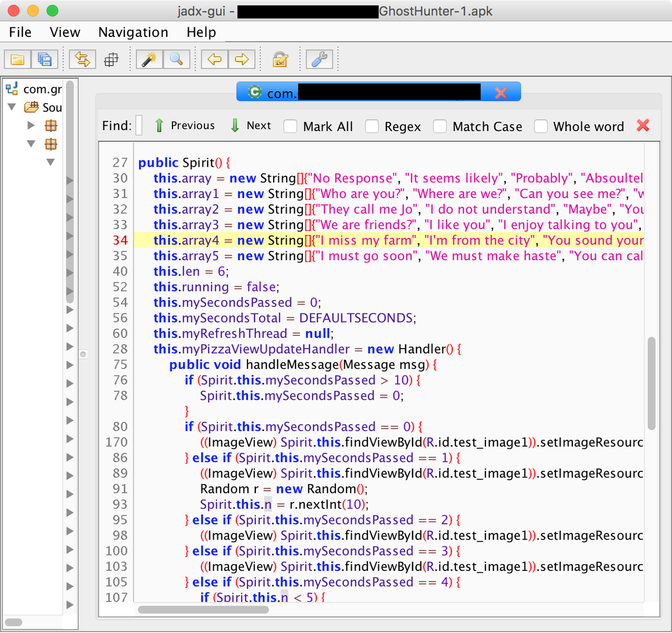The height and width of the screenshot is (633, 672).
Task: Click the root com.gr tree label
Action: (x=43, y=89)
